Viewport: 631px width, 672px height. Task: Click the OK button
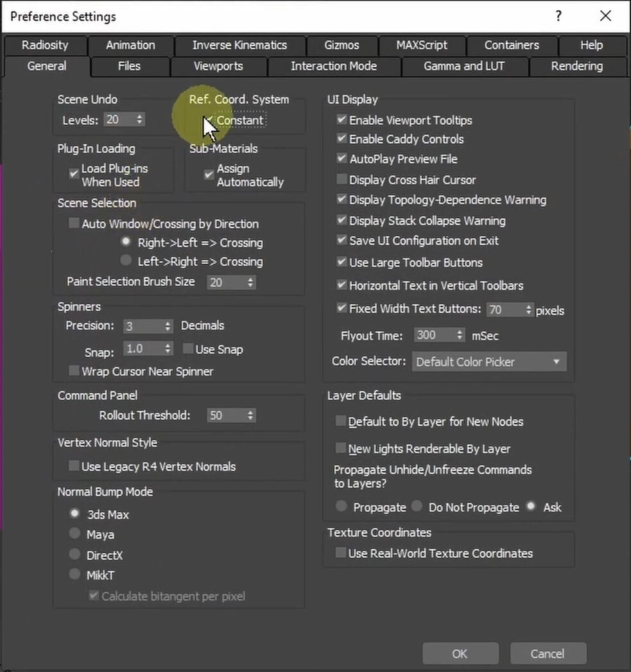460,653
